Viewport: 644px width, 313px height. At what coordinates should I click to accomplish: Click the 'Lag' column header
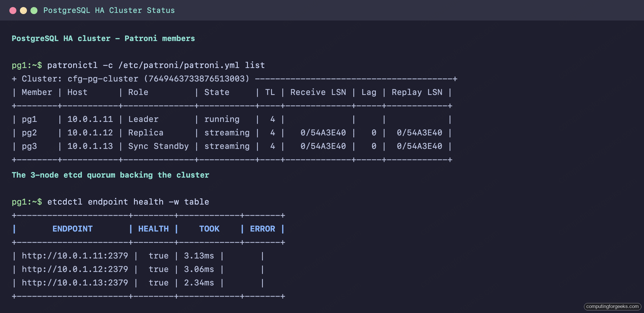369,92
